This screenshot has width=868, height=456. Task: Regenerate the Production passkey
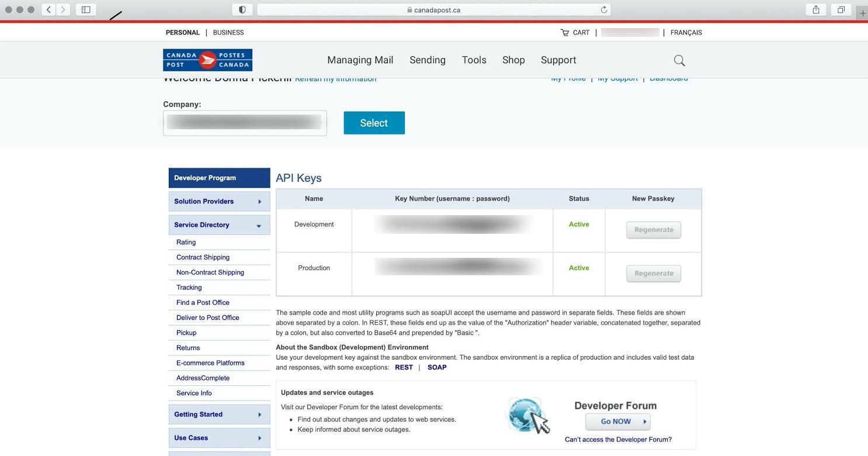[654, 274]
